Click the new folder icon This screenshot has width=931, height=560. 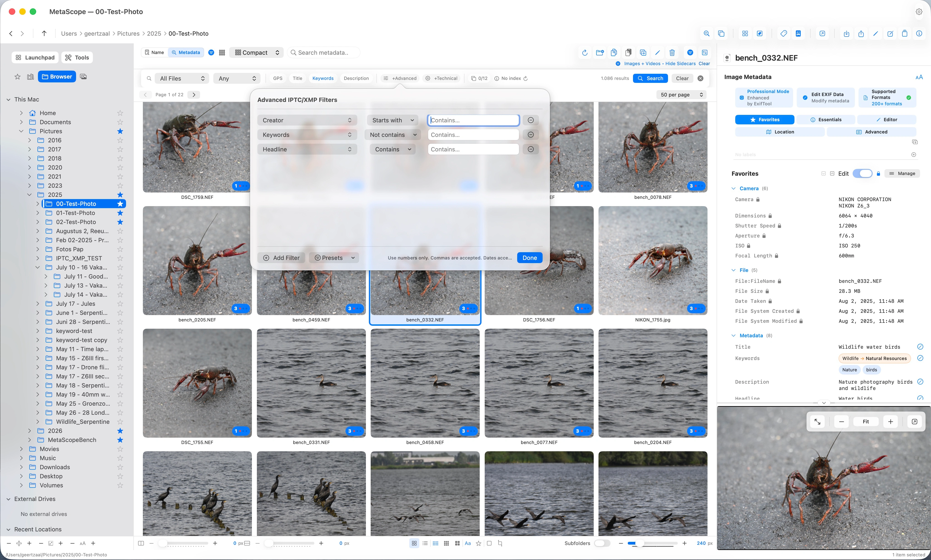coord(600,52)
